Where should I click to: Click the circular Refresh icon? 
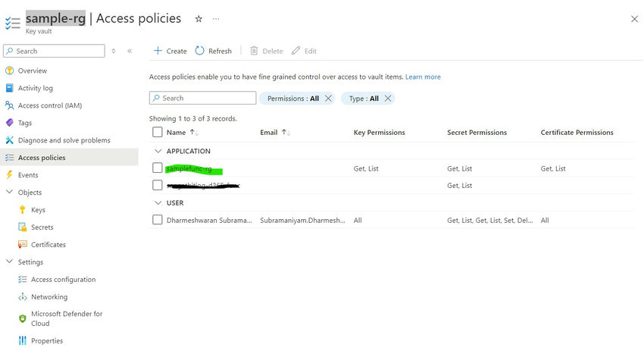[199, 51]
